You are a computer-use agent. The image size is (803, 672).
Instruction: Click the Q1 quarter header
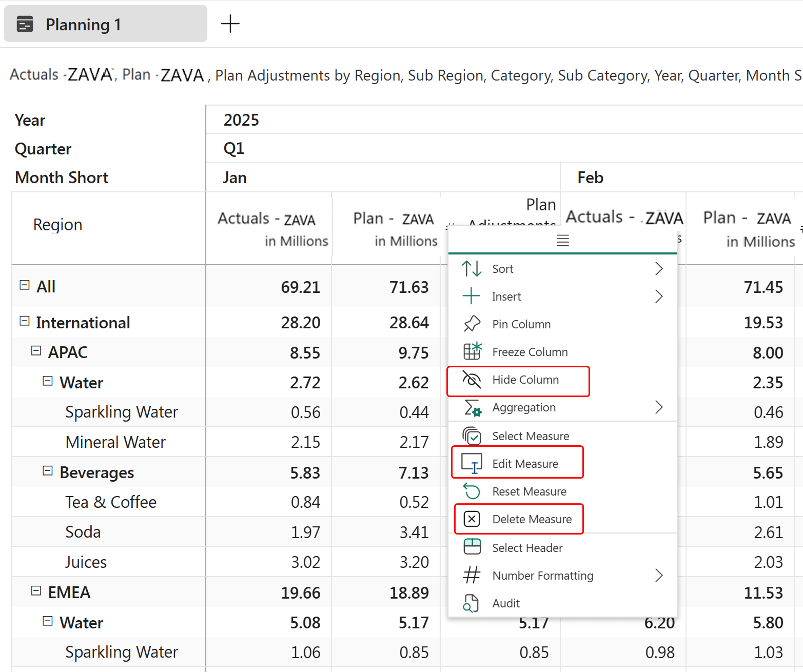coord(234,148)
